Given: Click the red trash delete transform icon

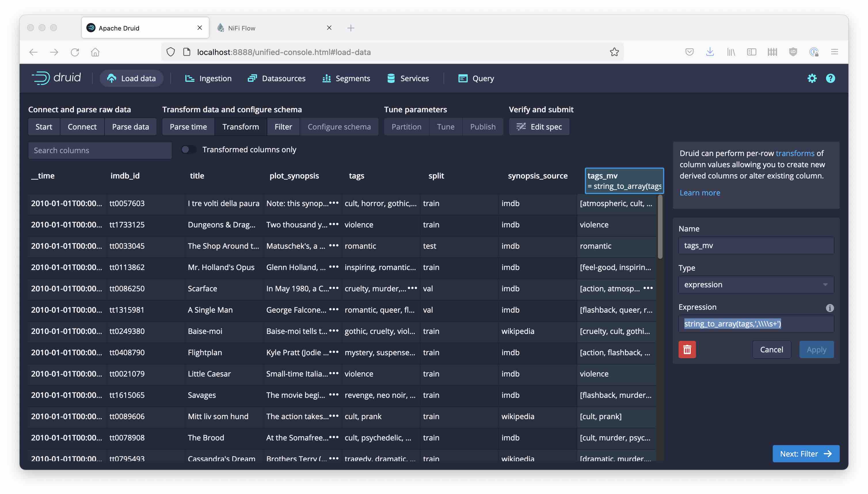Looking at the screenshot, I should [687, 349].
